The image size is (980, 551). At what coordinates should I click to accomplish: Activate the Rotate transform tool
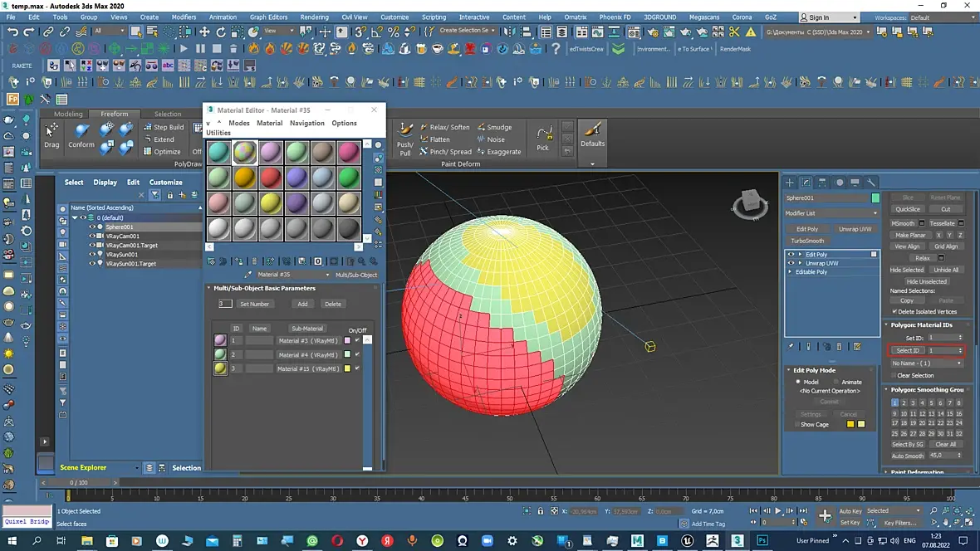click(x=221, y=32)
